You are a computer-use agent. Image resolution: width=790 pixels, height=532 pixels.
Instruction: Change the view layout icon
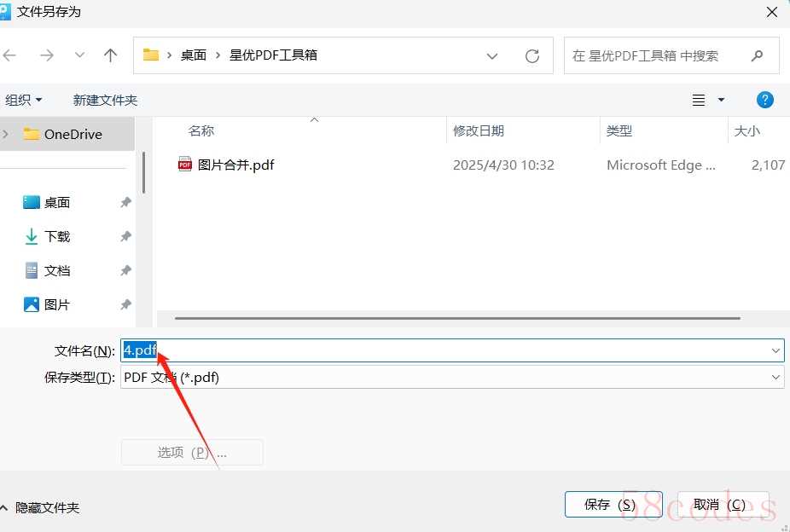coord(699,100)
